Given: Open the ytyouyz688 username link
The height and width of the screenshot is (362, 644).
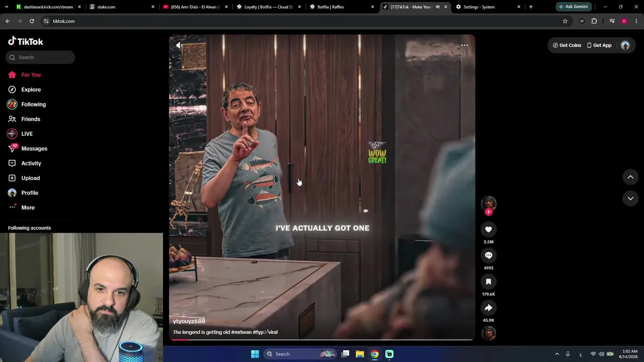Looking at the screenshot, I should 189,321.
